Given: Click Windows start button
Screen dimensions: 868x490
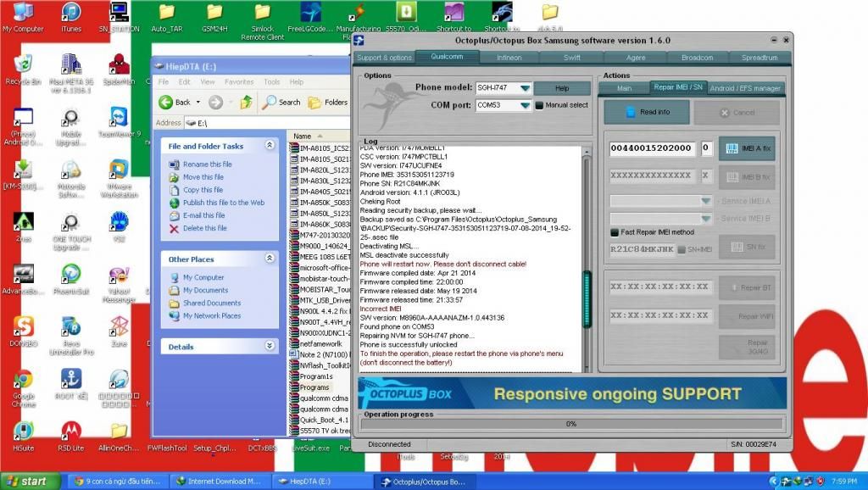Looking at the screenshot, I should click(29, 482).
